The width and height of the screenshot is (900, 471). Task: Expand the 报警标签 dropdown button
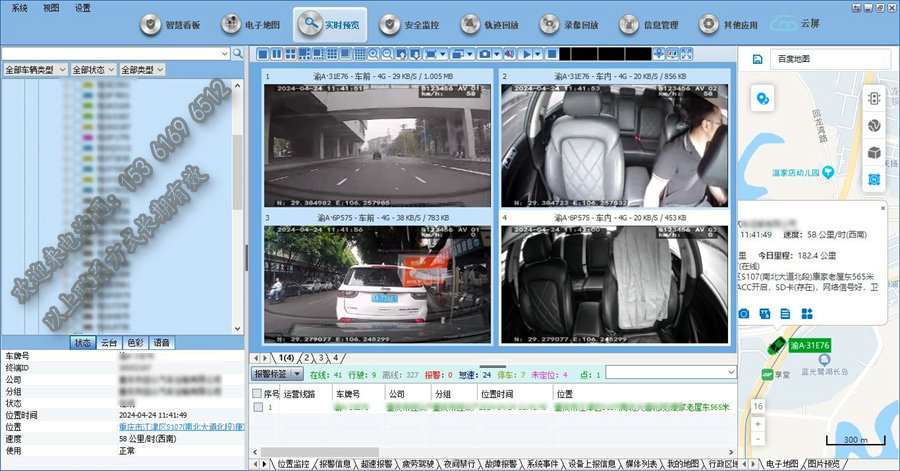(276, 373)
